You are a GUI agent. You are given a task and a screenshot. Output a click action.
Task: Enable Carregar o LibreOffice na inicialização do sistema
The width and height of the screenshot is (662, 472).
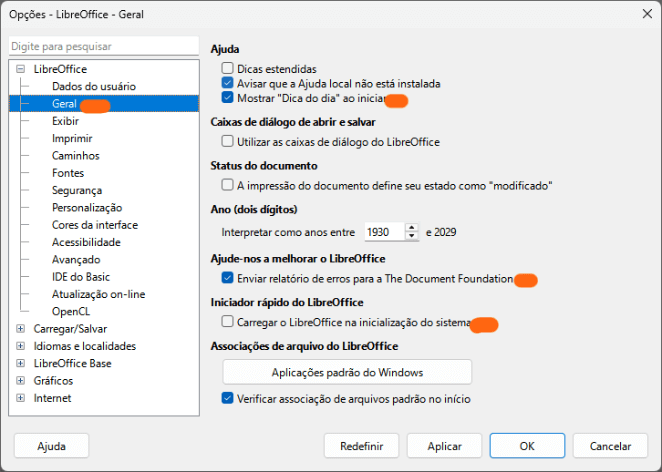point(227,322)
